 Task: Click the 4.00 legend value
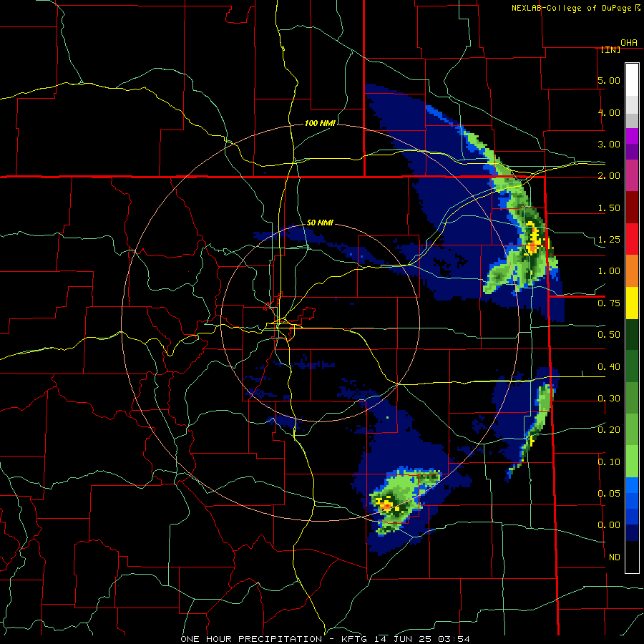point(609,112)
